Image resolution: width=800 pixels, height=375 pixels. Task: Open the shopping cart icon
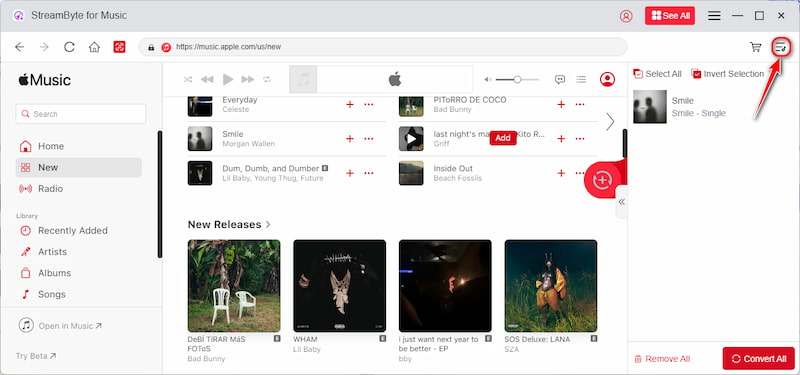[x=756, y=47]
